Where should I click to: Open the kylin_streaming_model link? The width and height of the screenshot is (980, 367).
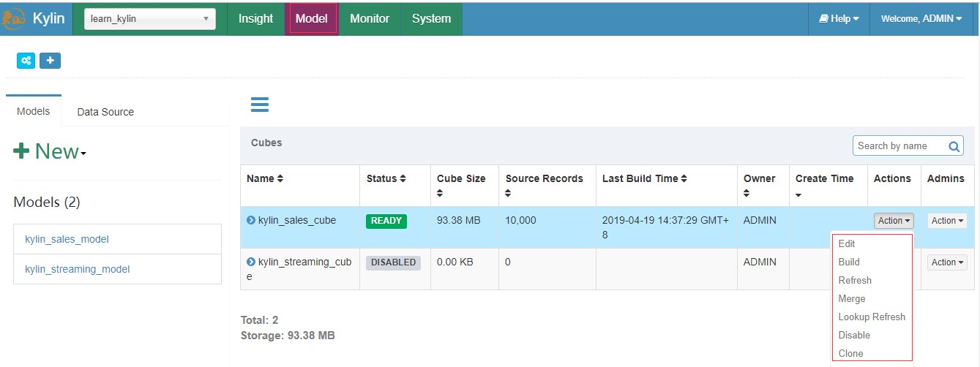(x=77, y=269)
